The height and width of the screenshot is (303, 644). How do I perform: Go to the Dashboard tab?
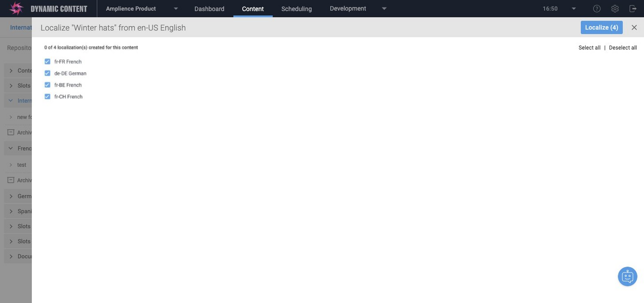click(209, 9)
